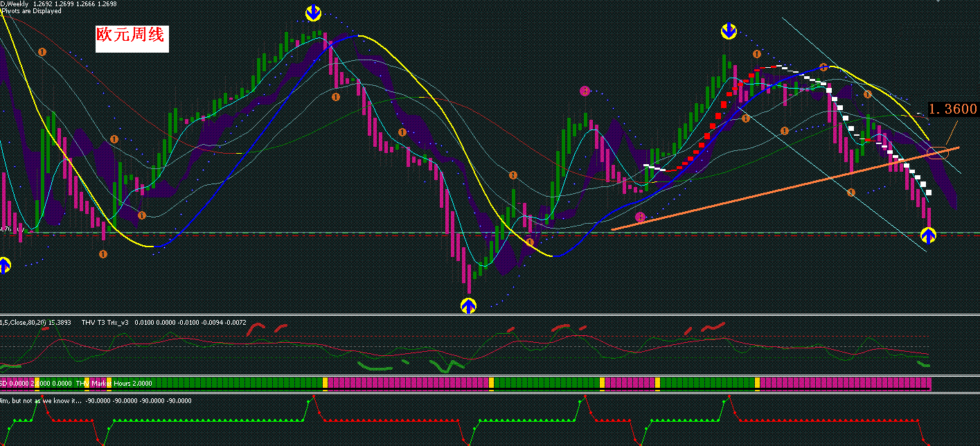This screenshot has width=980, height=446.
Task: Click the 'Jim, but not as we know it...' label
Action: (41, 400)
